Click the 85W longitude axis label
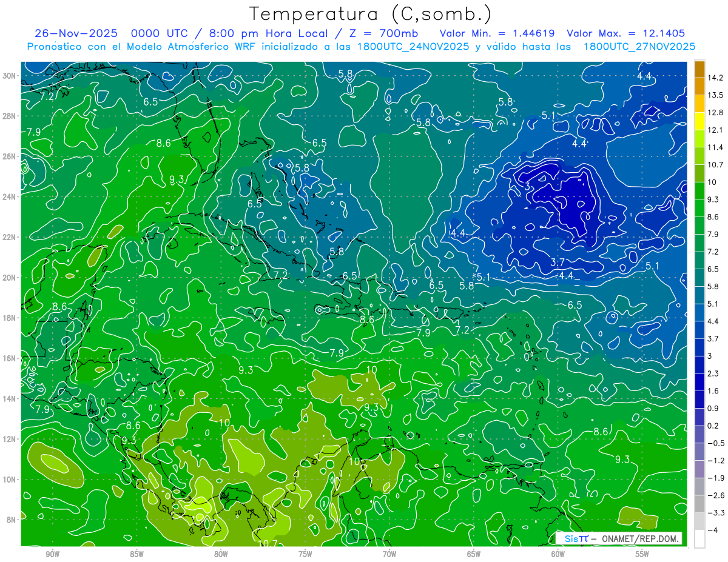This screenshot has height=562, width=728. click(136, 554)
